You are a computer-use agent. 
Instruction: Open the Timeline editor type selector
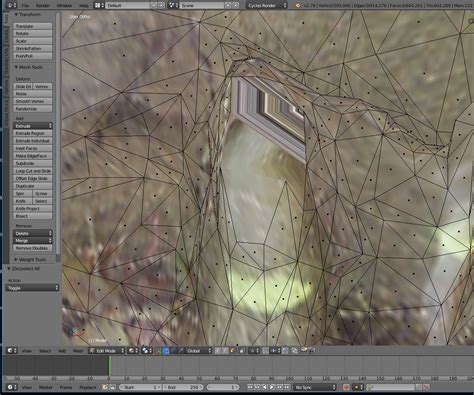(12, 387)
